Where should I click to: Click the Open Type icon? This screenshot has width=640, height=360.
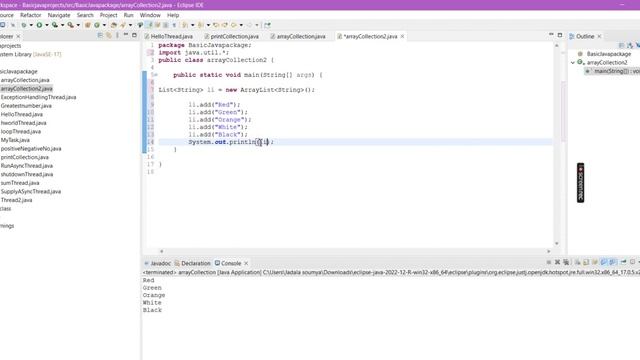click(113, 25)
